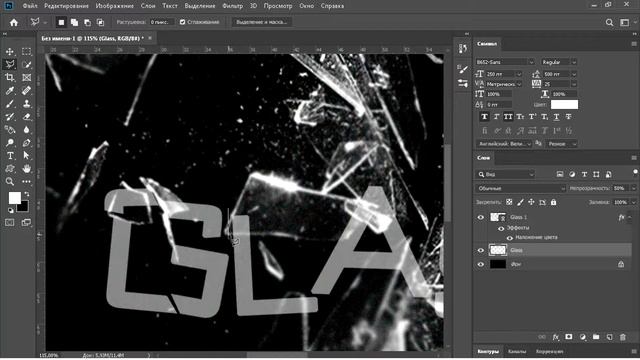Click the white foreground color swatch

(14, 198)
